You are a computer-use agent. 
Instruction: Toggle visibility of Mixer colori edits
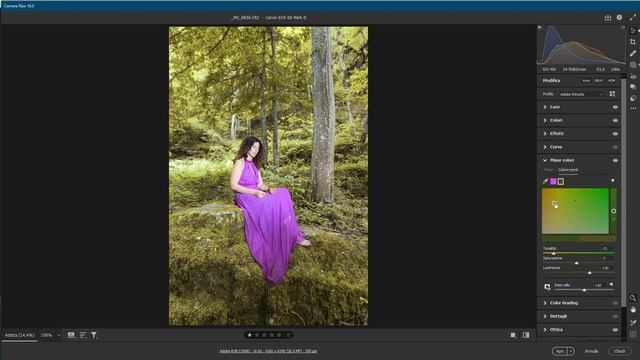(x=615, y=160)
